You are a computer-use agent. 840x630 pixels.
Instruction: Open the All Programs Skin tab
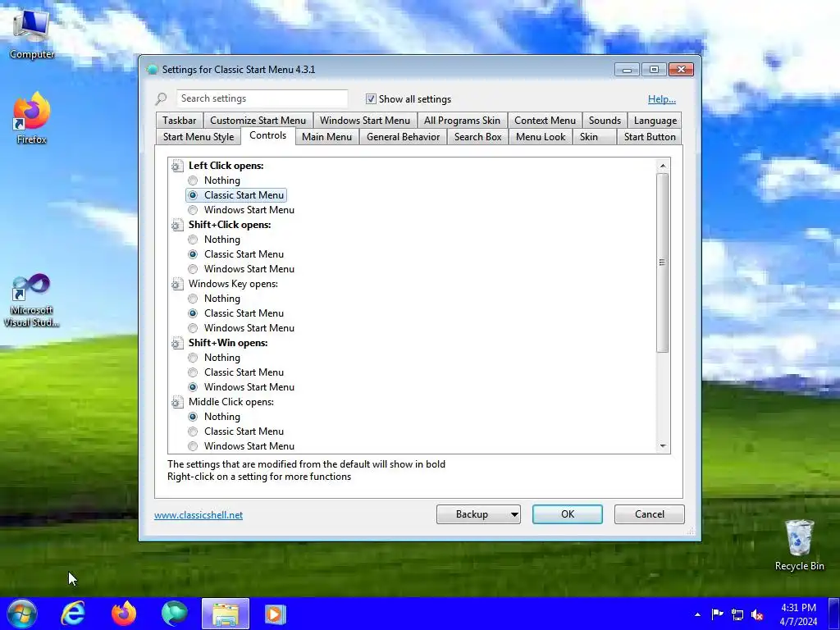[462, 121]
